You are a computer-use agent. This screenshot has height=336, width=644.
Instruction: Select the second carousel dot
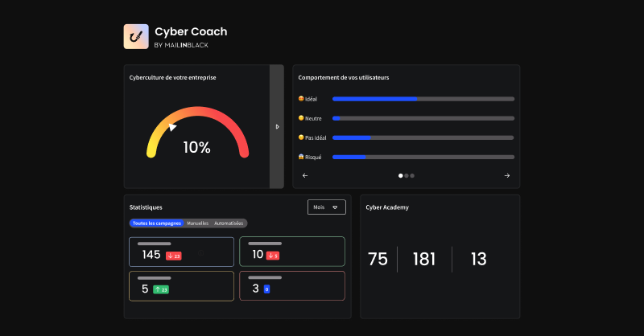407,175
